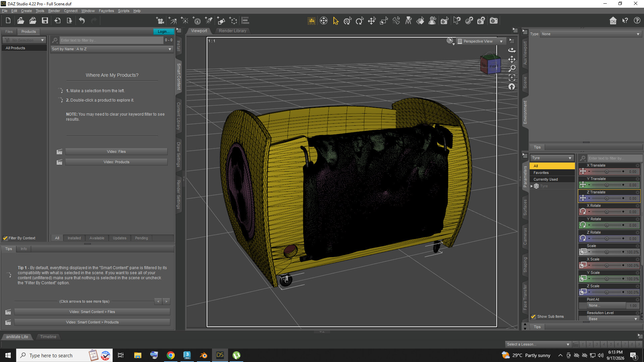The width and height of the screenshot is (644, 362).
Task: Open Chrome from the Windows taskbar
Action: pos(171,355)
